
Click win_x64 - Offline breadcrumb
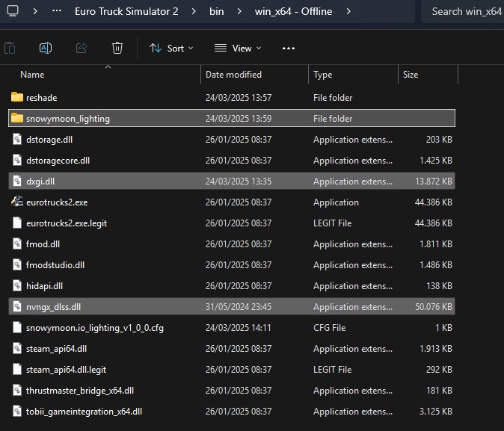[x=293, y=11]
